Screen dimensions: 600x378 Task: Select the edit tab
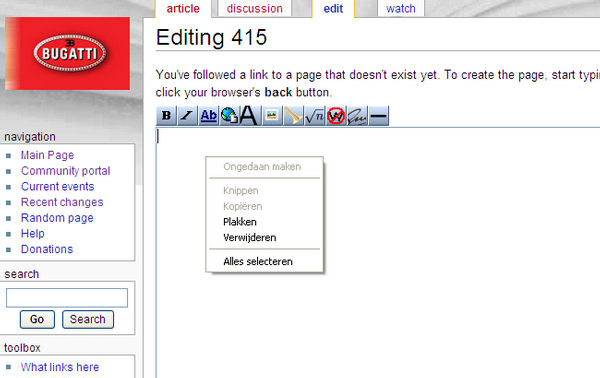click(x=333, y=8)
